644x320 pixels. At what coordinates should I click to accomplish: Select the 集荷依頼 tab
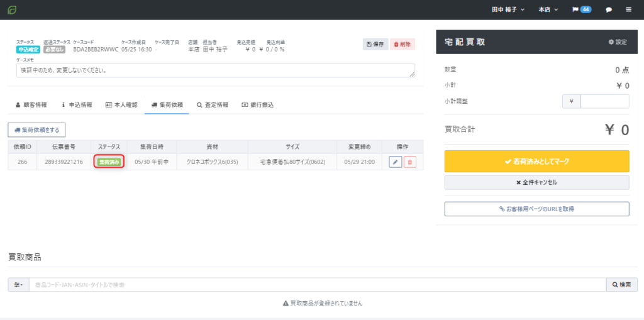click(x=167, y=105)
